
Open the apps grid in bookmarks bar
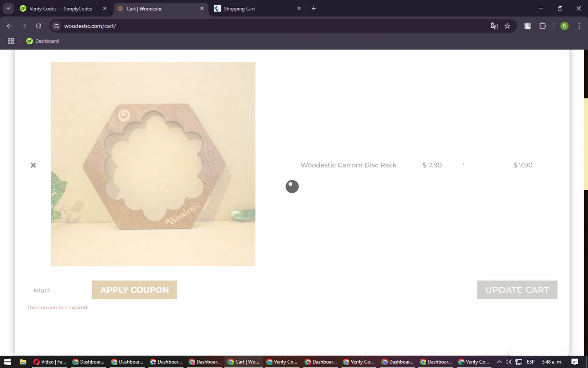click(11, 41)
